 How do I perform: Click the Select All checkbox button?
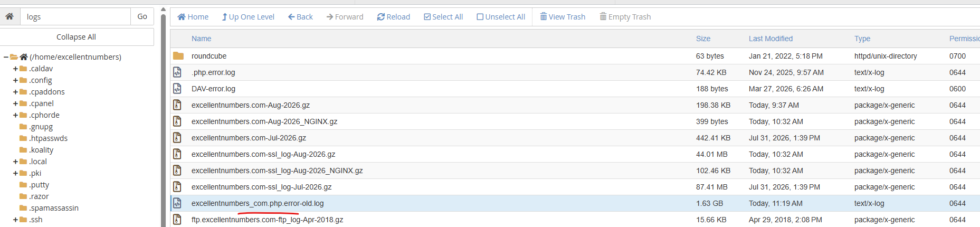pyautogui.click(x=443, y=17)
